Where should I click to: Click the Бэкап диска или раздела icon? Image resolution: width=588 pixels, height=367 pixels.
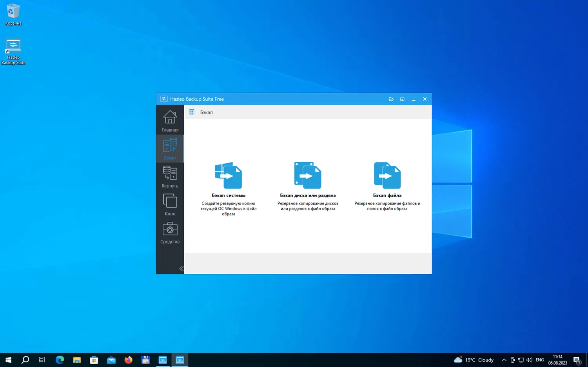point(308,175)
